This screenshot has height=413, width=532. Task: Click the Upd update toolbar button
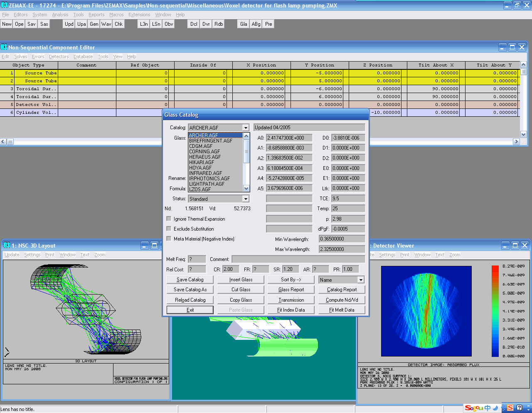coord(69,24)
